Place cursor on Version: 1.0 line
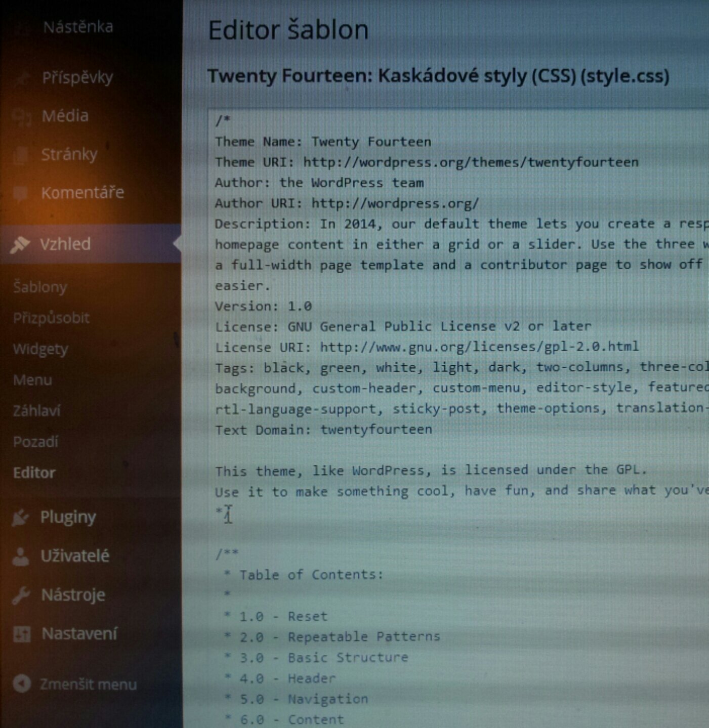Viewport: 709px width, 728px height. [263, 307]
